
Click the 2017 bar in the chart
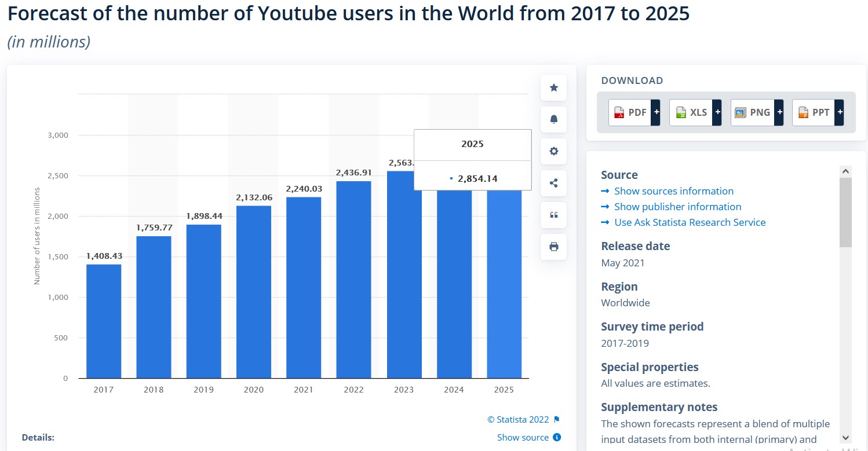click(x=104, y=321)
